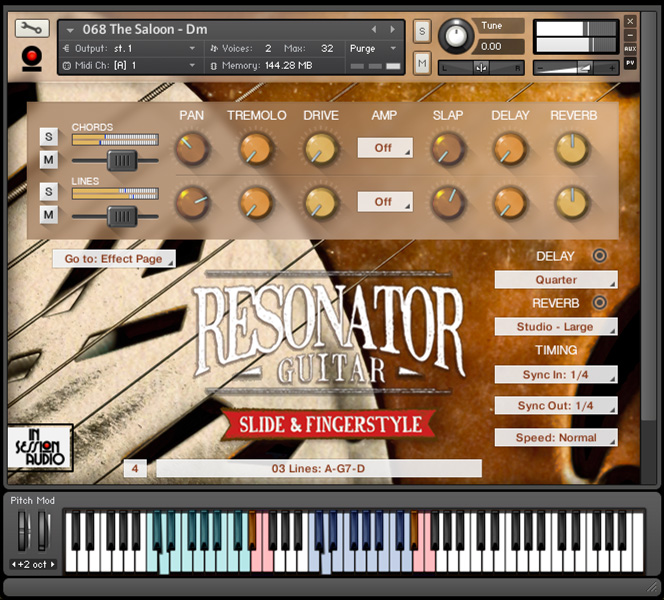
Task: Click the Chords Drive knob
Action: pos(321,148)
